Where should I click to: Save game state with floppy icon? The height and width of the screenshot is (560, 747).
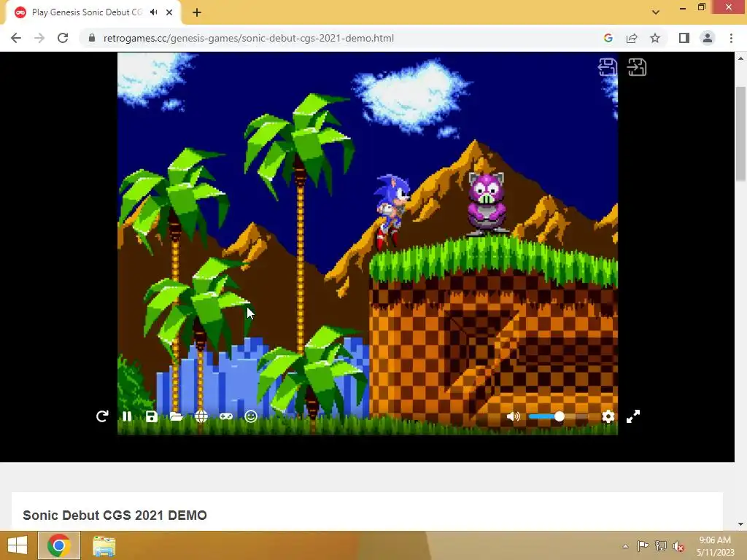click(x=152, y=416)
